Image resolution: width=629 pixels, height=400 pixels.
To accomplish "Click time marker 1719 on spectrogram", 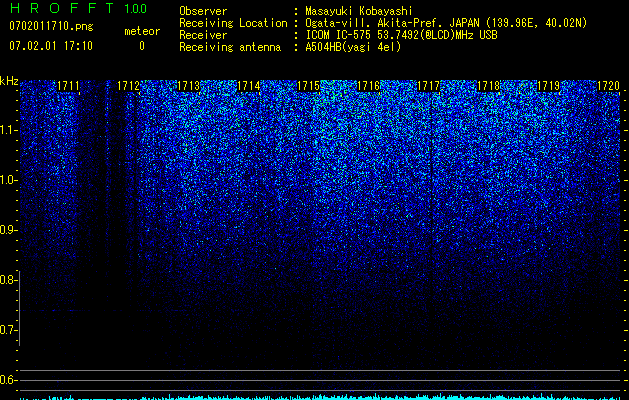I will pos(549,86).
